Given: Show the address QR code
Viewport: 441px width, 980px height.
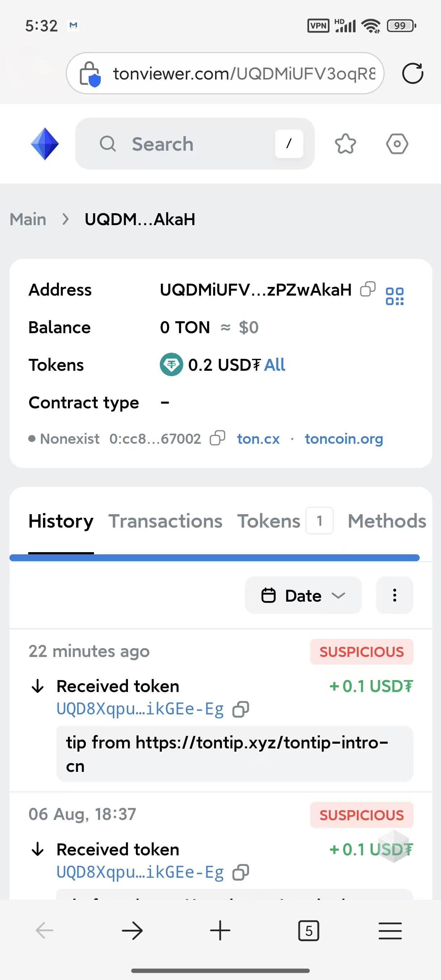Looking at the screenshot, I should tap(395, 296).
